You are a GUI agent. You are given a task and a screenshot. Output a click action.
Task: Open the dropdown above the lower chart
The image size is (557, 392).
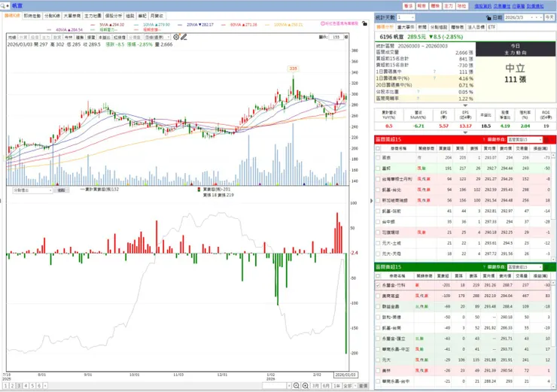coord(32,190)
